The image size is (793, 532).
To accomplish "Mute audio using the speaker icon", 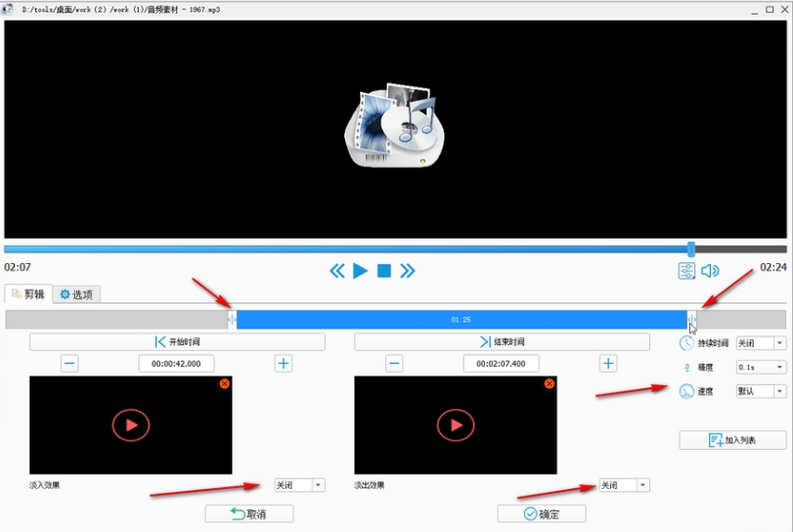I will tap(710, 271).
